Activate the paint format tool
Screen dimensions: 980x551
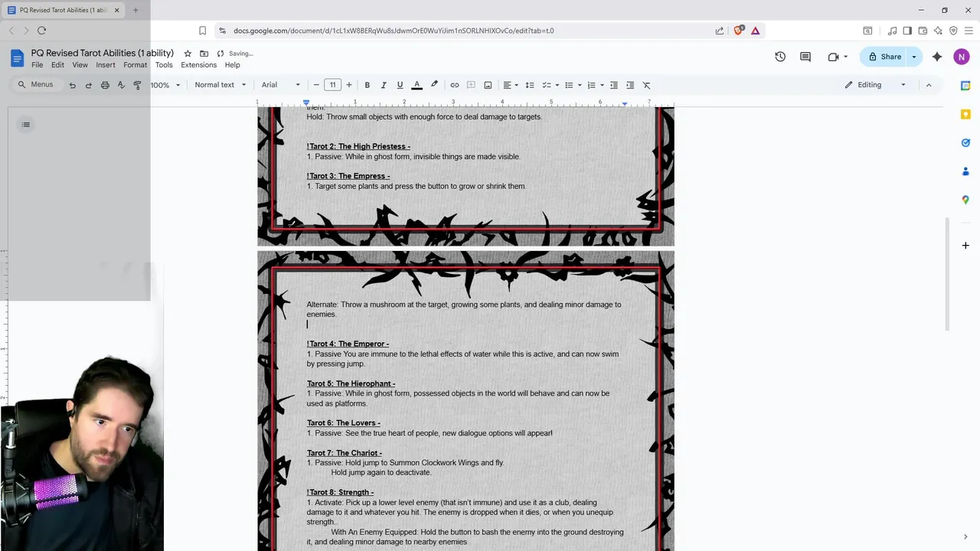click(x=137, y=85)
